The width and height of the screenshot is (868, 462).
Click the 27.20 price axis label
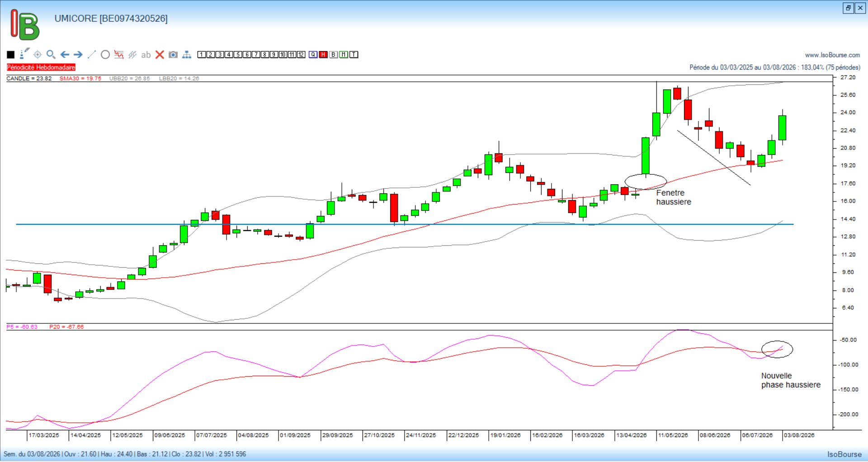848,78
